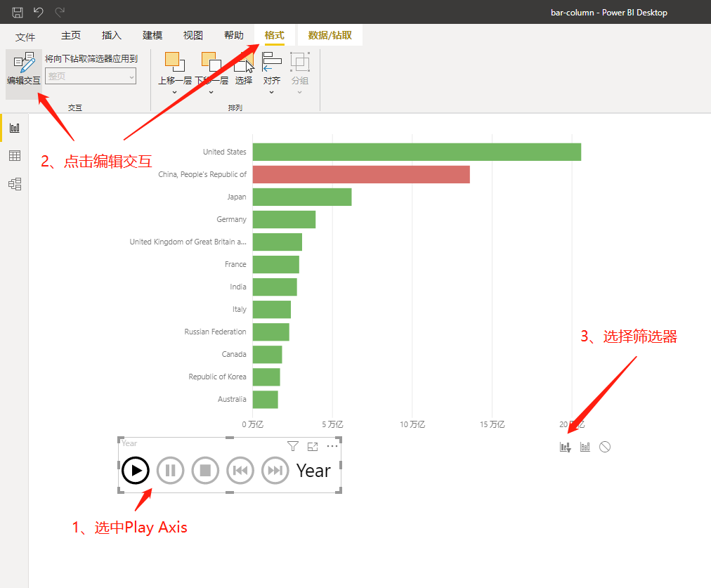711x588 pixels.
Task: Expand the 上移一层 dropdown arrow
Action: (x=174, y=92)
